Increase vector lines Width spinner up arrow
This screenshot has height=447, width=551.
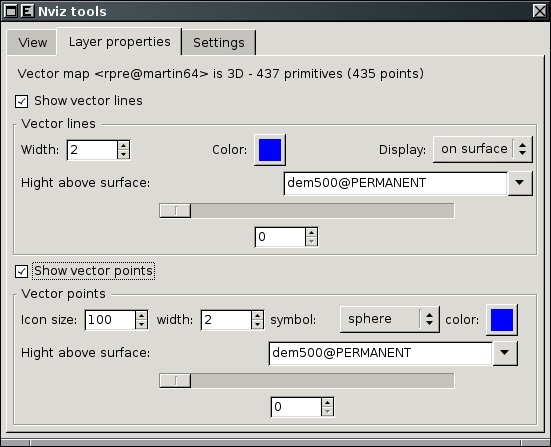(123, 145)
